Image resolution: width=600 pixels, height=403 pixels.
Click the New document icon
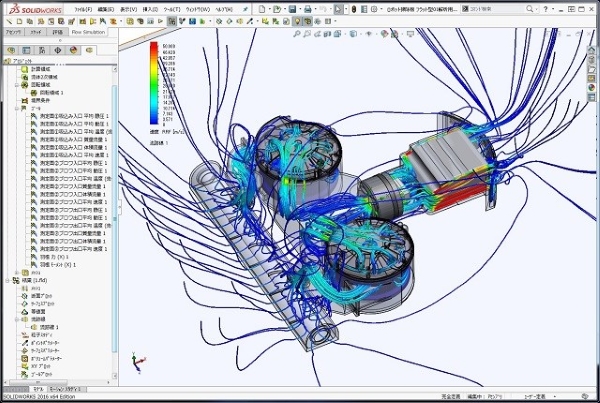click(262, 8)
